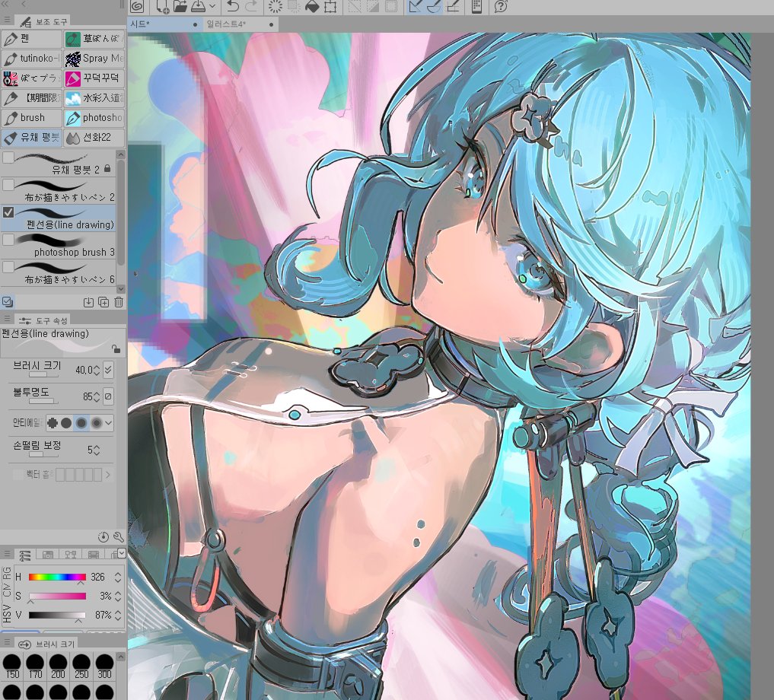The width and height of the screenshot is (774, 700).
Task: Click import sub tool material icon
Action: pos(88,302)
